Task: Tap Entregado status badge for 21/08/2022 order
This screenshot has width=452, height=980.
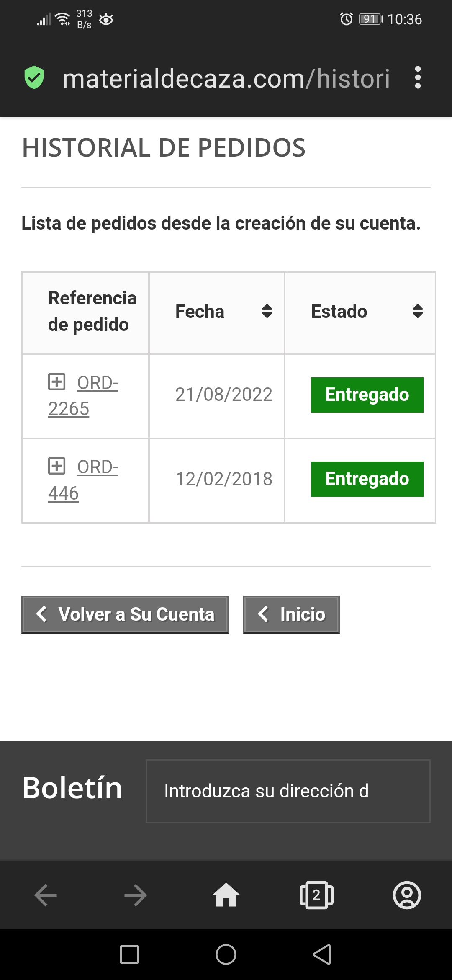Action: click(x=367, y=395)
